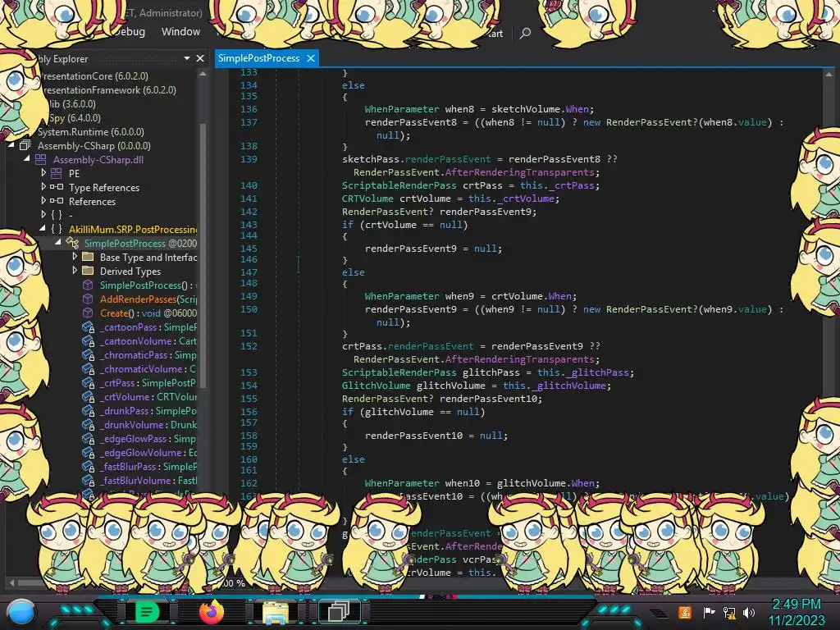
Task: Click the Base Type and Interfaces folder icon
Action: point(88,257)
